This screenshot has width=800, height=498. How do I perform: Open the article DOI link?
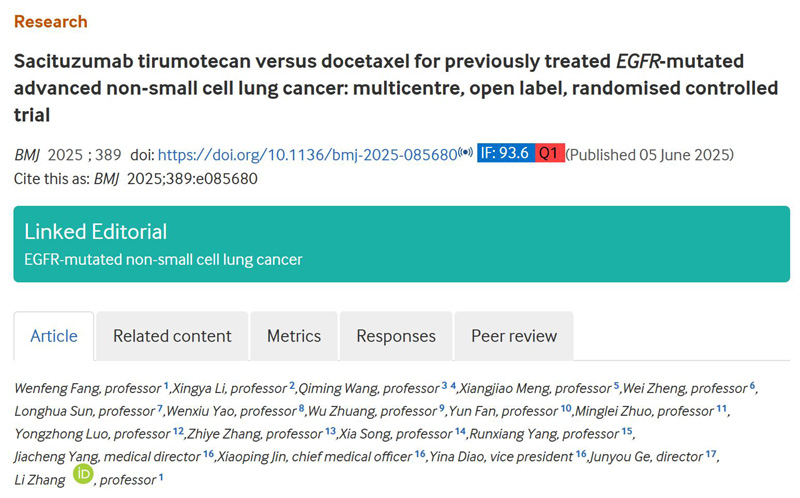307,155
